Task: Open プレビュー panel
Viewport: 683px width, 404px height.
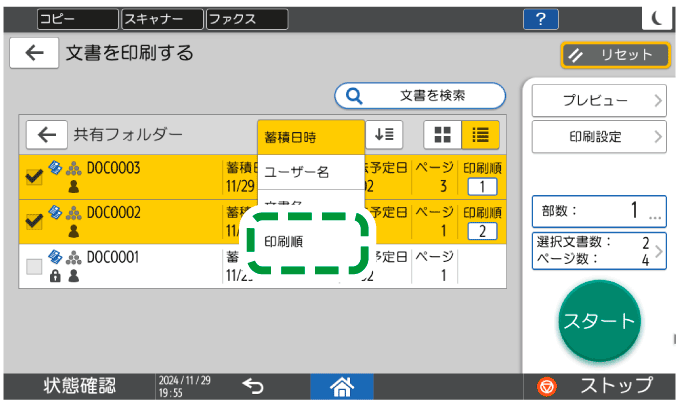Action: click(599, 101)
